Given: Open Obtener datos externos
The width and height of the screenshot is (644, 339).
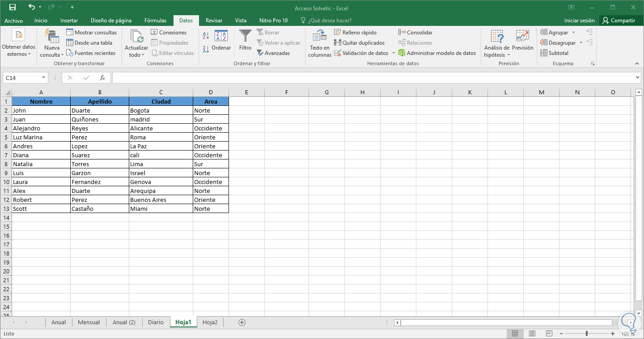Looking at the screenshot, I should (18, 43).
